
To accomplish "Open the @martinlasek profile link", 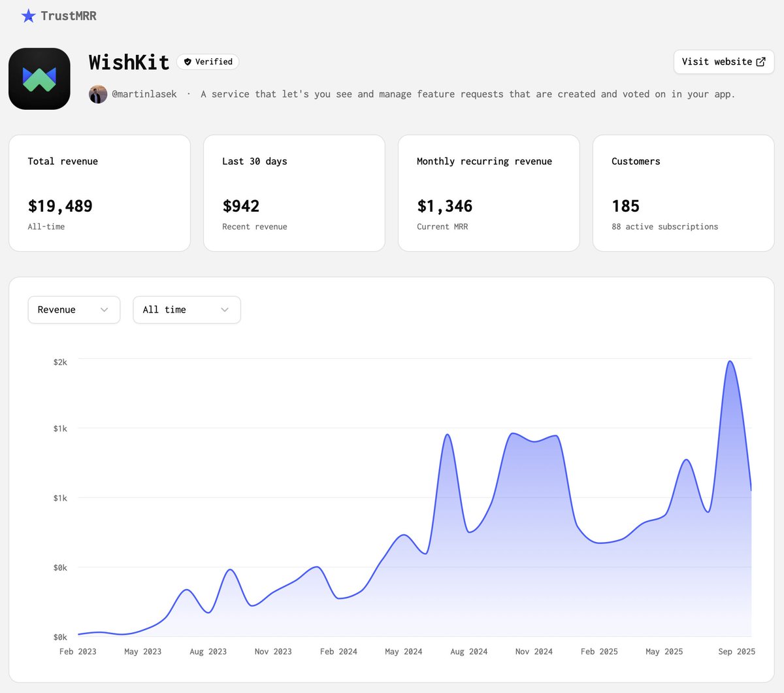I will pos(144,94).
